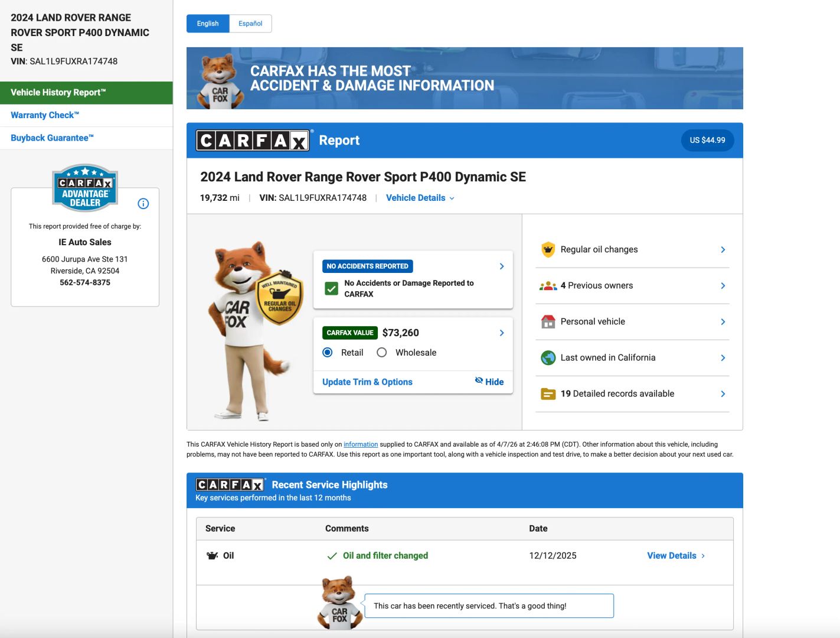Click the report title 2024 Land Rover Range Rover Sport
The width and height of the screenshot is (840, 638).
[x=363, y=177]
